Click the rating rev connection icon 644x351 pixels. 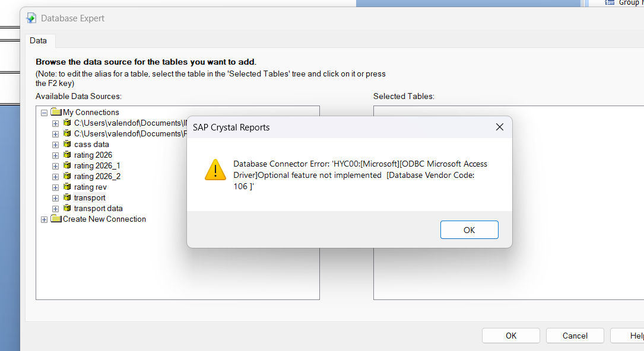[67, 187]
